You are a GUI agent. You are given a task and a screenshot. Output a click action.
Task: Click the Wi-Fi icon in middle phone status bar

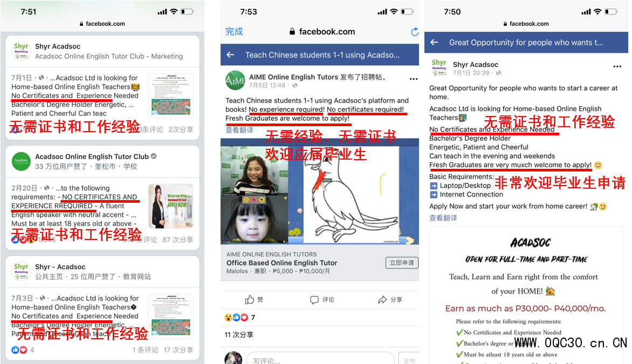394,12
